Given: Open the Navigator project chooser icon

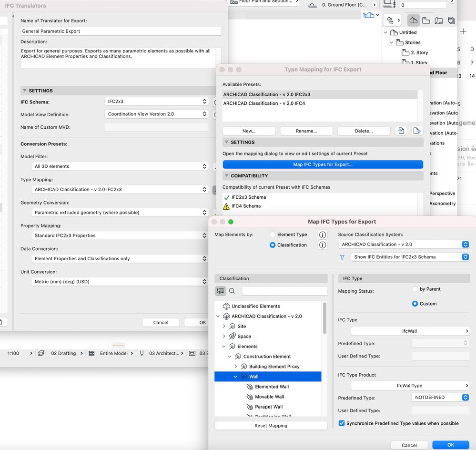Looking at the screenshot, I should pyautogui.click(x=394, y=20).
